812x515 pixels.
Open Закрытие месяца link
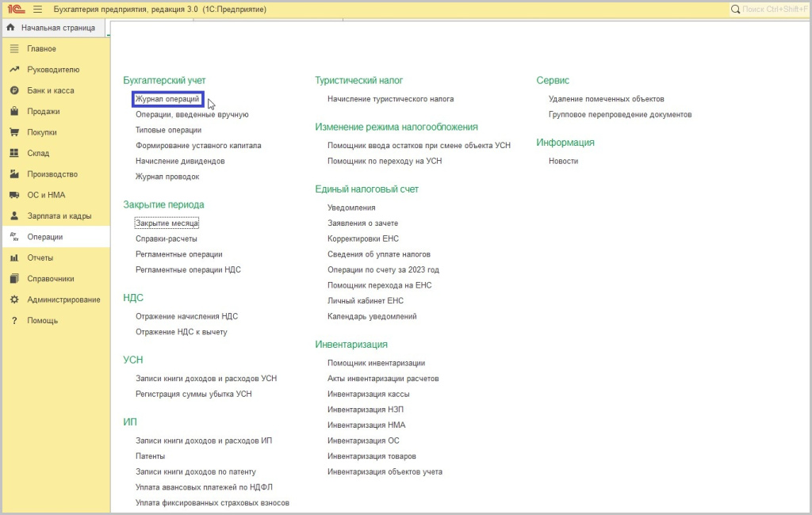(x=167, y=223)
